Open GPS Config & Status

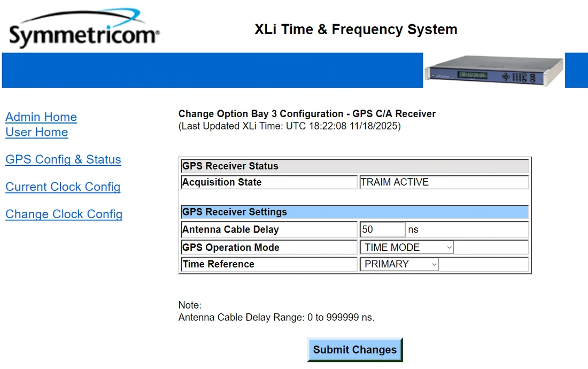[63, 159]
